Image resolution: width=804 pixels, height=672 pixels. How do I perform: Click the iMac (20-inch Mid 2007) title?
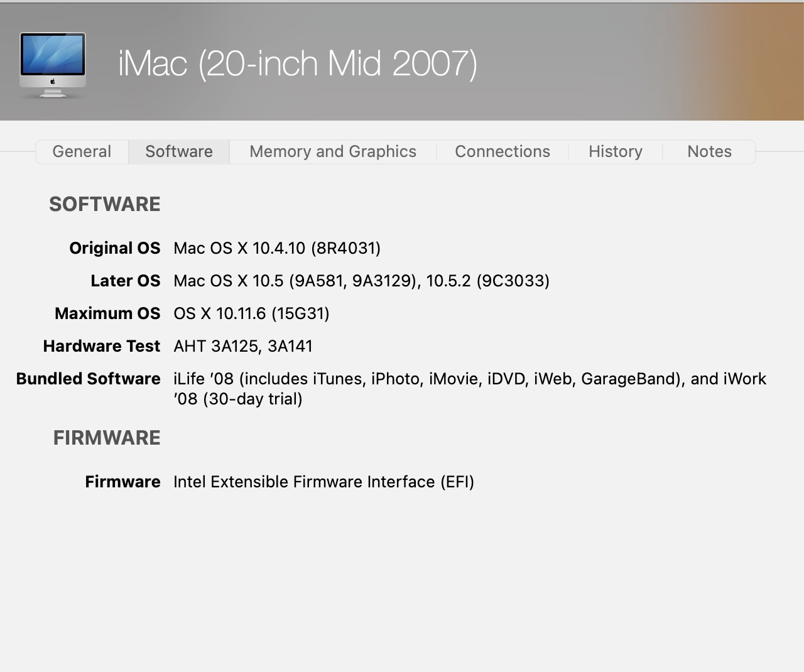(298, 64)
